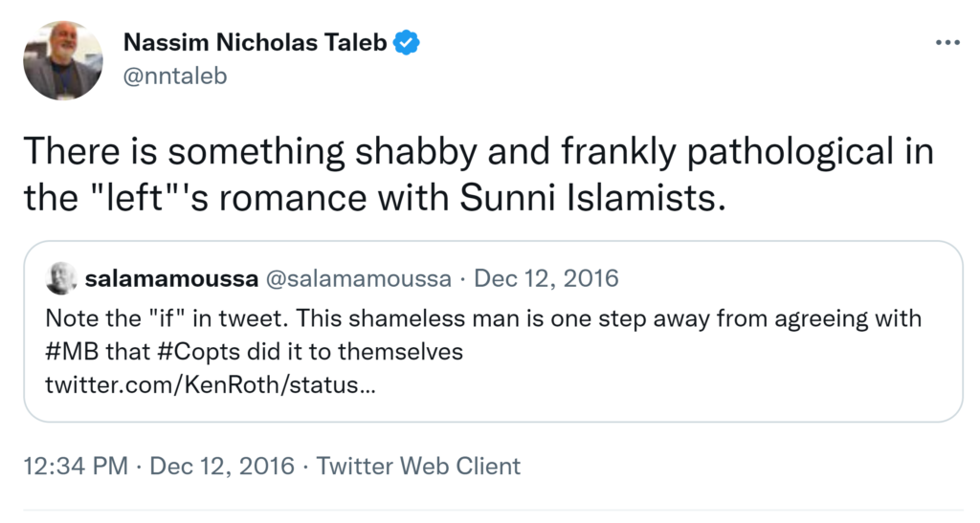This screenshot has width=980, height=523.
Task: Open Nassim Nicholas Taleb's profile avatar
Action: coord(63,59)
